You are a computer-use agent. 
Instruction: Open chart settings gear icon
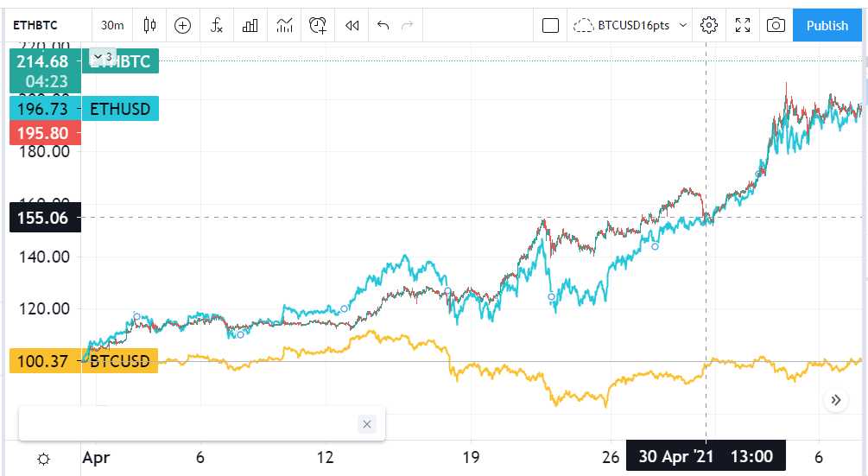pyautogui.click(x=708, y=25)
